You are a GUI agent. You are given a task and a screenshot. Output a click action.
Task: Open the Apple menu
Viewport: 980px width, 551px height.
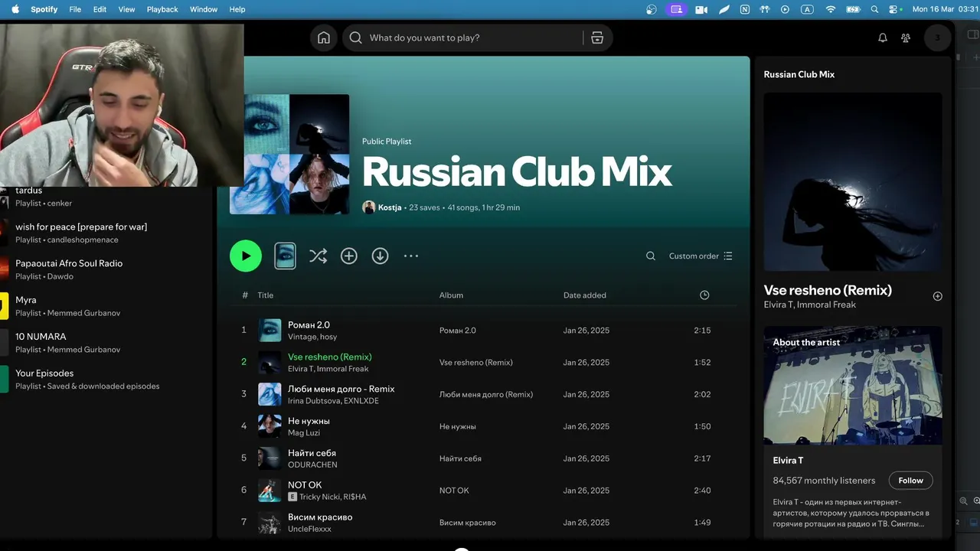[x=15, y=9]
